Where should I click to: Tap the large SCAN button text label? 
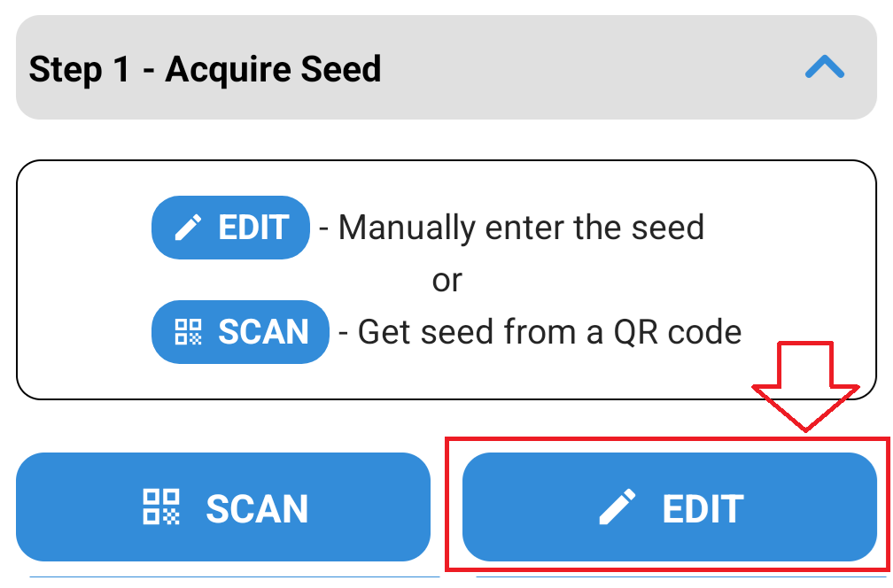point(257,508)
